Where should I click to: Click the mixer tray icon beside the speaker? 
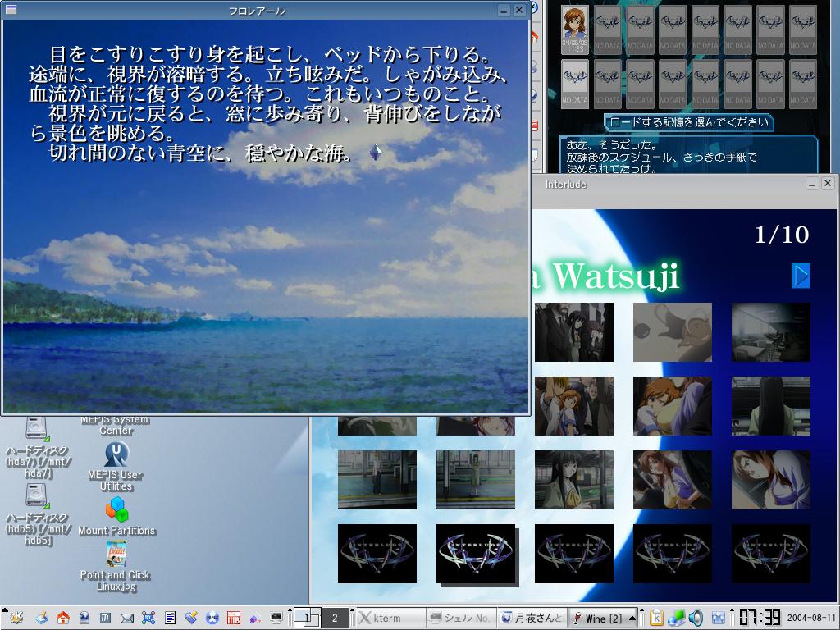click(x=719, y=618)
